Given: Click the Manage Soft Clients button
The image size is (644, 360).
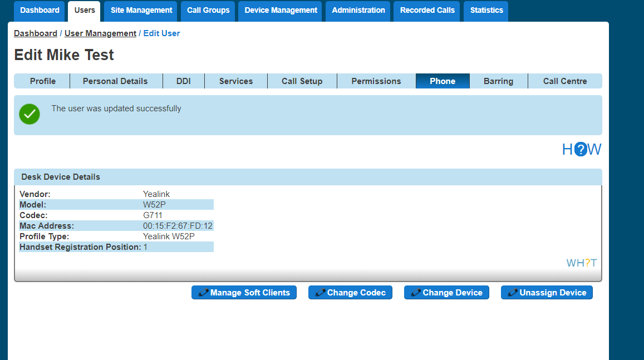Looking at the screenshot, I should 244,293.
